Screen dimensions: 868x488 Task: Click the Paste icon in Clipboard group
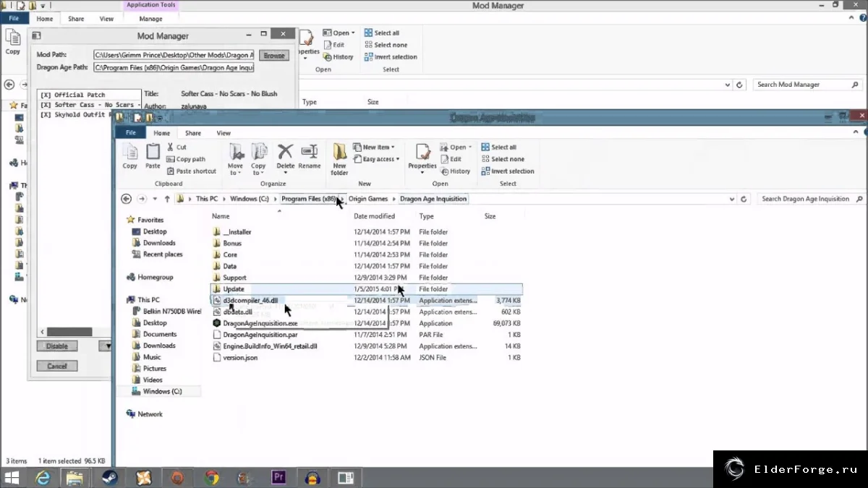(x=153, y=155)
